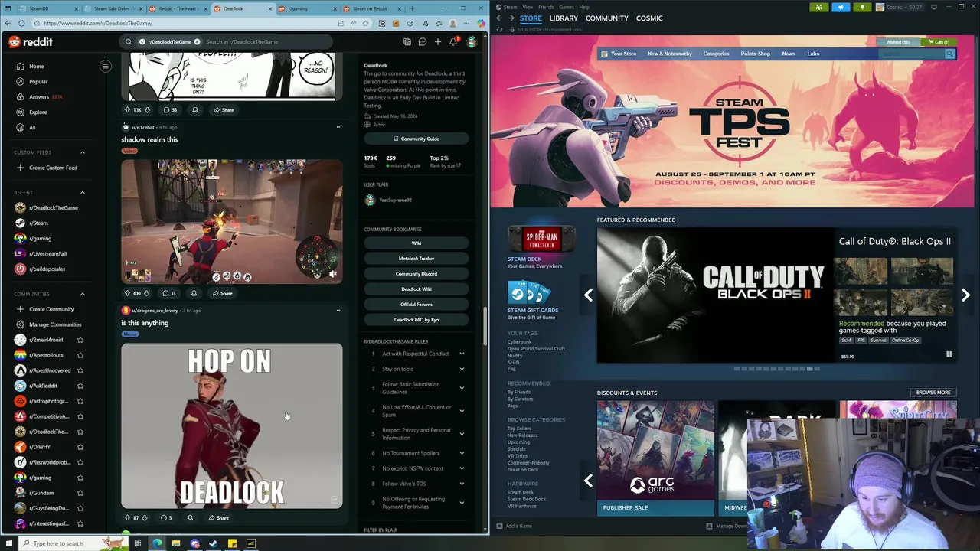Upvote the 'shadow realm this' post
Image resolution: width=980 pixels, height=551 pixels.
127,293
